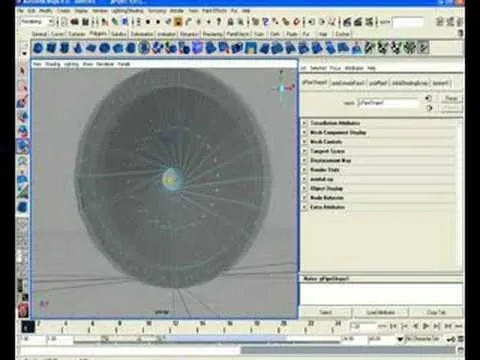The height and width of the screenshot is (360, 480).
Task: Switch to the Polygons shelf tab
Action: 98,33
